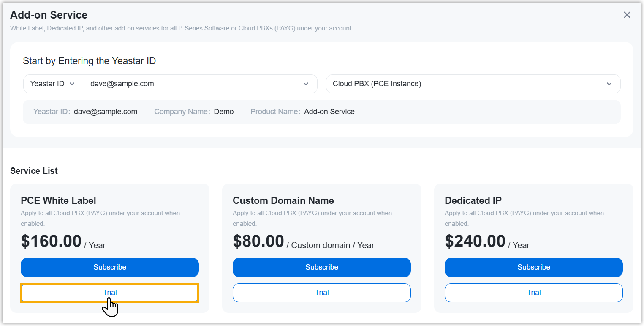Viewport: 644px width, 326px height.
Task: Open the Cloud PBX (PCE Instance) dropdown
Action: pyautogui.click(x=473, y=84)
